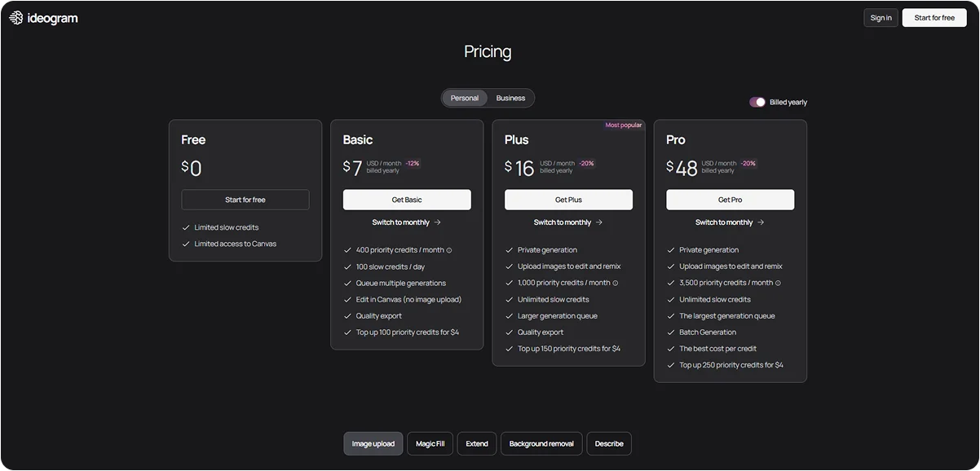This screenshot has height=471, width=980.
Task: Select the Personal pricing option
Action: [464, 97]
